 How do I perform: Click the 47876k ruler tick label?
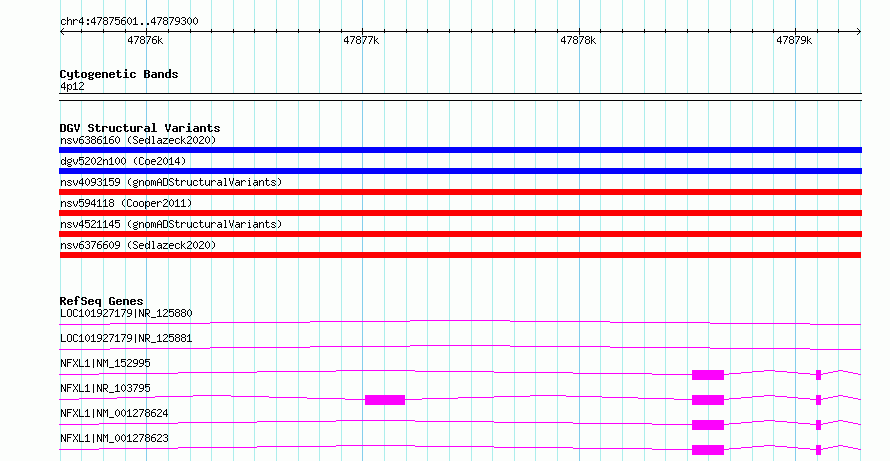145,40
